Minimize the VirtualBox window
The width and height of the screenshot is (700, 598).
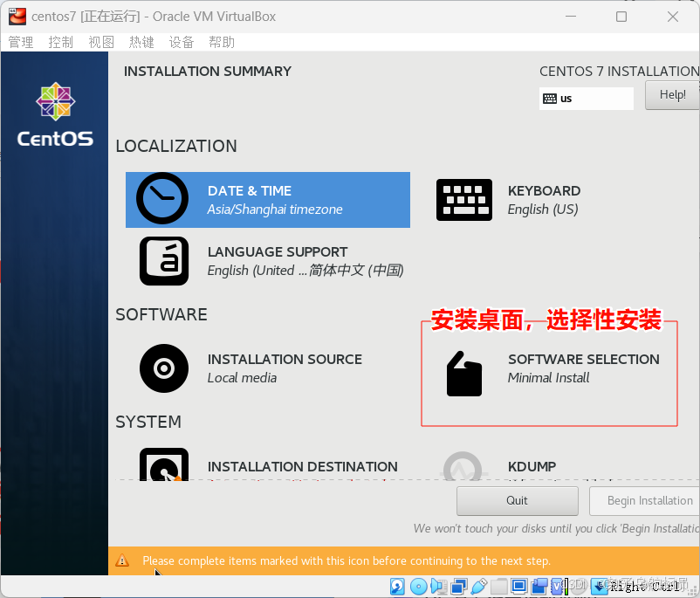coord(571,17)
